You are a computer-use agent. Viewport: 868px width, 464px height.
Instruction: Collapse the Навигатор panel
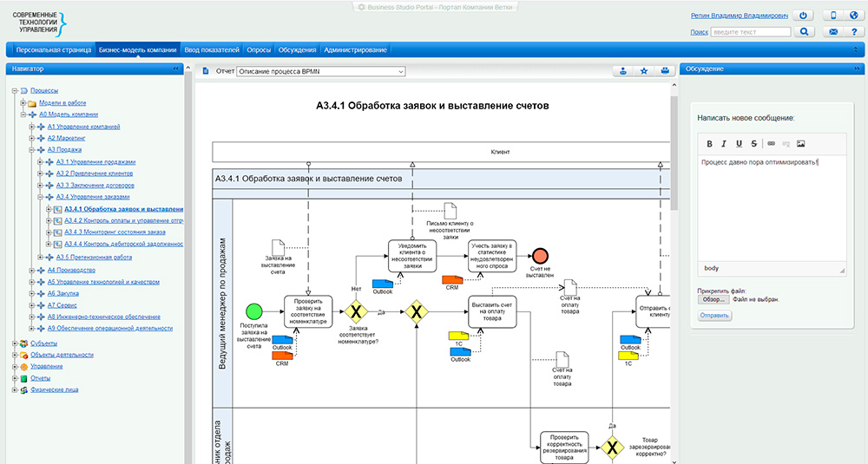pyautogui.click(x=176, y=68)
